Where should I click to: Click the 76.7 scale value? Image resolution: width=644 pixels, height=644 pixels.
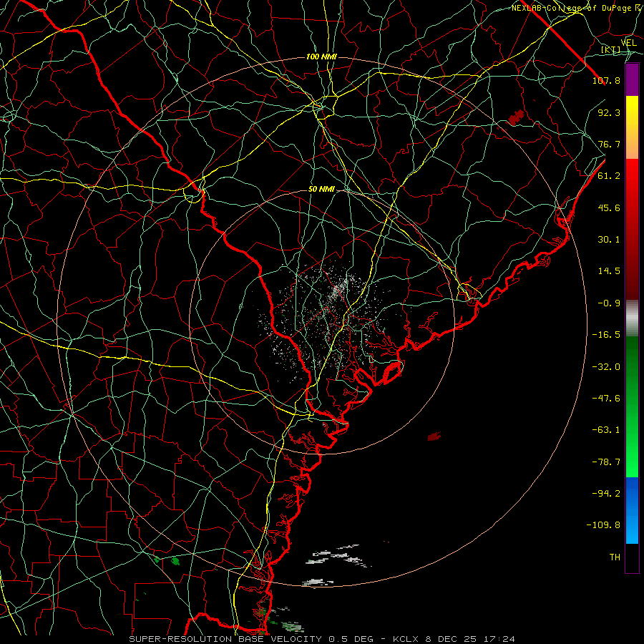pos(609,144)
